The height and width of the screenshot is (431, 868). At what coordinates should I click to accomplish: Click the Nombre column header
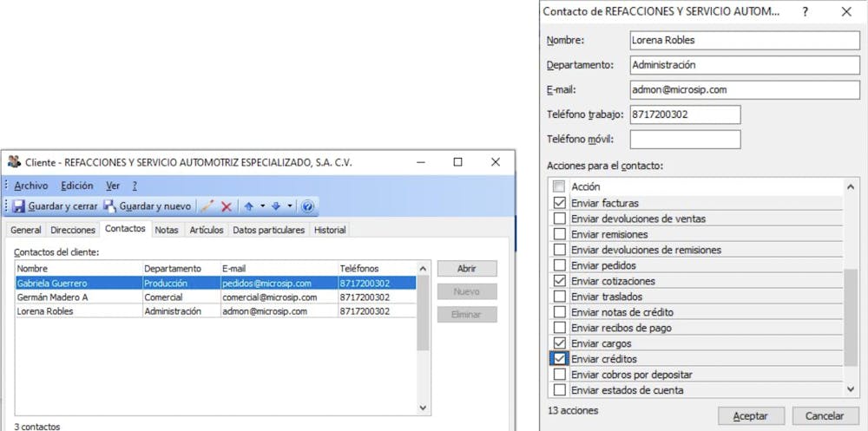tap(79, 268)
